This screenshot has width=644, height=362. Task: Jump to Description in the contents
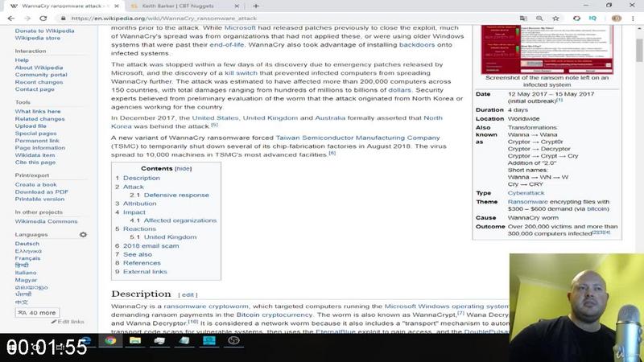[x=142, y=178]
